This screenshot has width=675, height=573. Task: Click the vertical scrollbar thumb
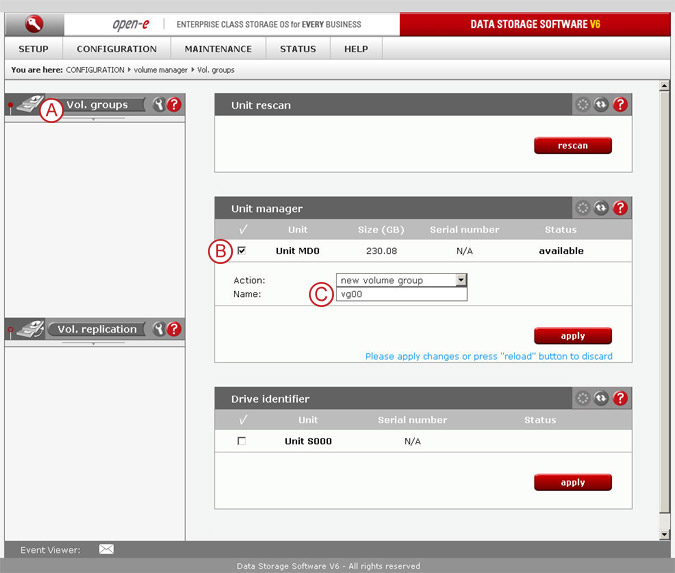pyautogui.click(x=664, y=302)
